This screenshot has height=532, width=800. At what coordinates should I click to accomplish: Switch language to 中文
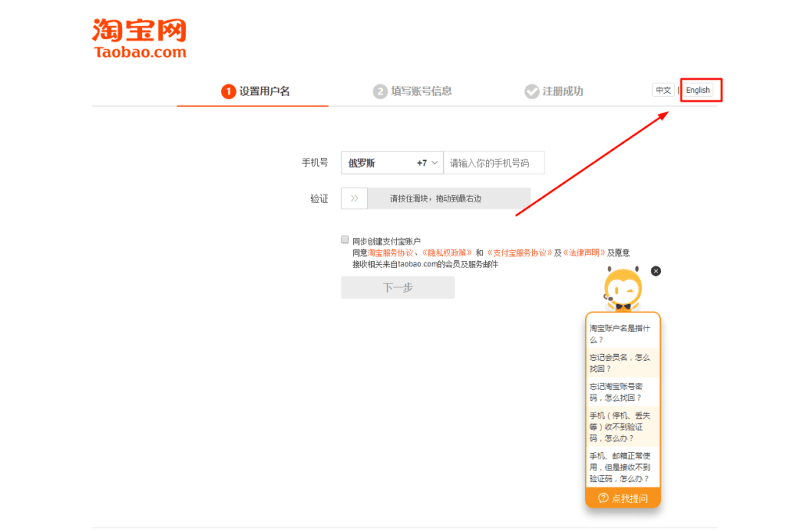tap(663, 90)
